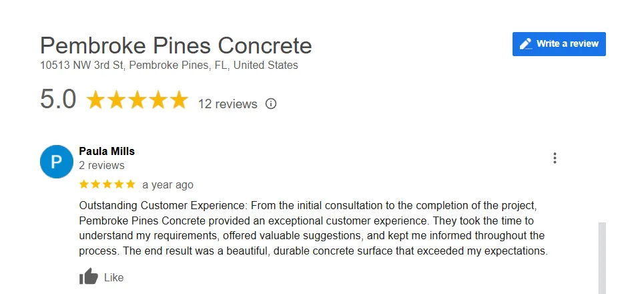Screen dimensions: 644x294
Task: Click Paula Mills' blue avatar
Action: pos(57,162)
